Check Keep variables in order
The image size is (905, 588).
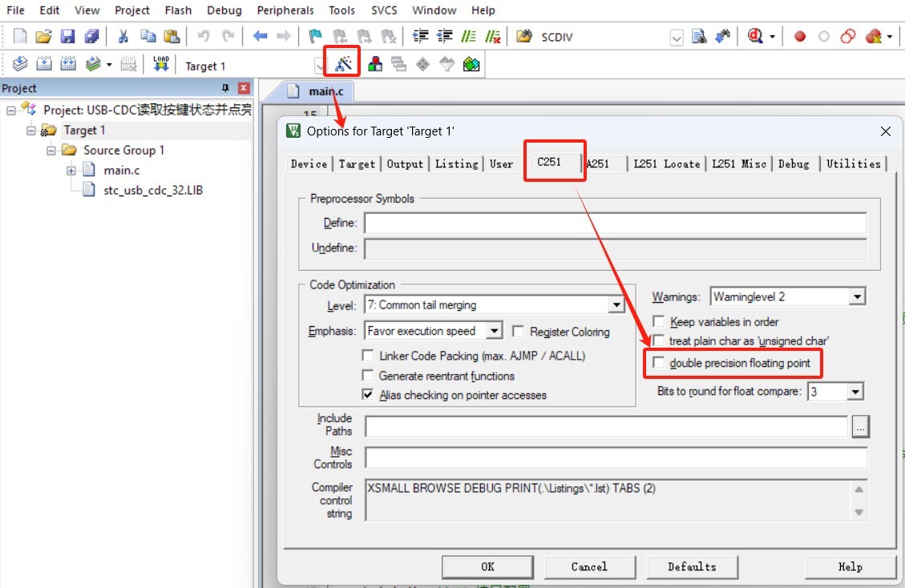click(x=659, y=321)
